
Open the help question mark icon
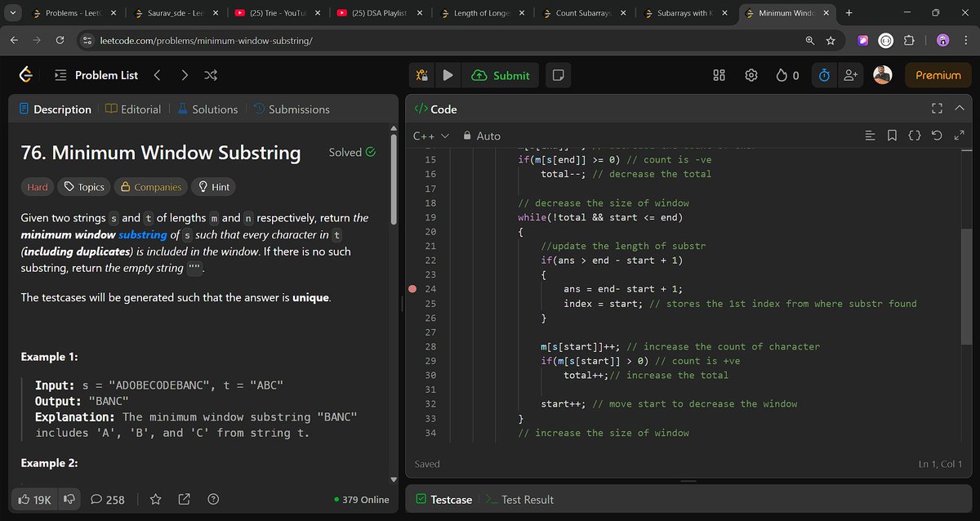213,499
